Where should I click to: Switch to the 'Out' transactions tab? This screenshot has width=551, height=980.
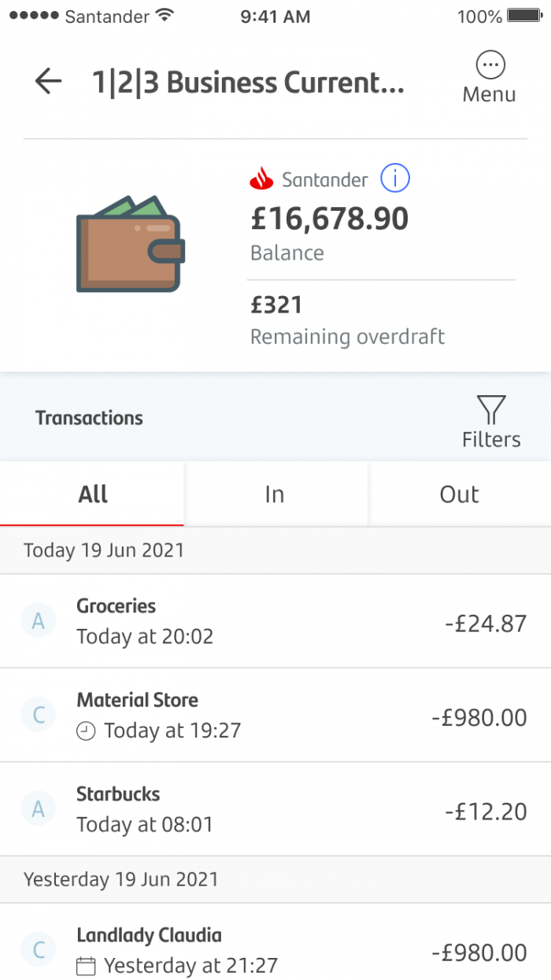[x=459, y=494]
